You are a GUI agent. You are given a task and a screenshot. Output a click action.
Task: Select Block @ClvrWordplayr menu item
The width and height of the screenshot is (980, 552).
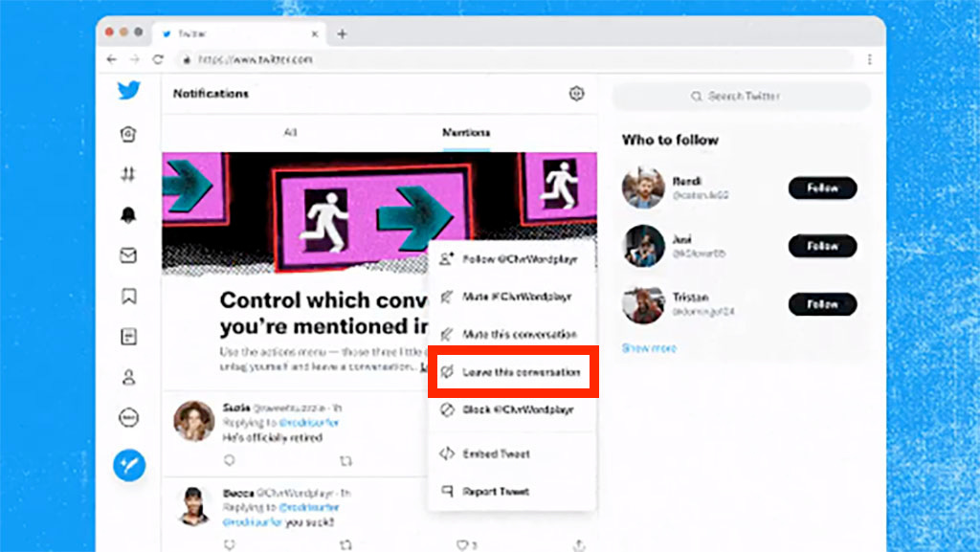(512, 409)
